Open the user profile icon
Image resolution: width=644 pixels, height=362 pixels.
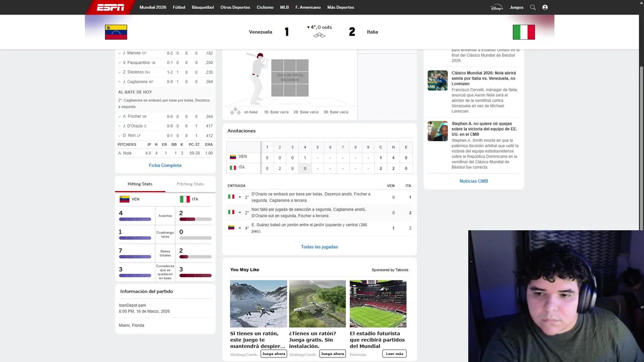point(545,8)
